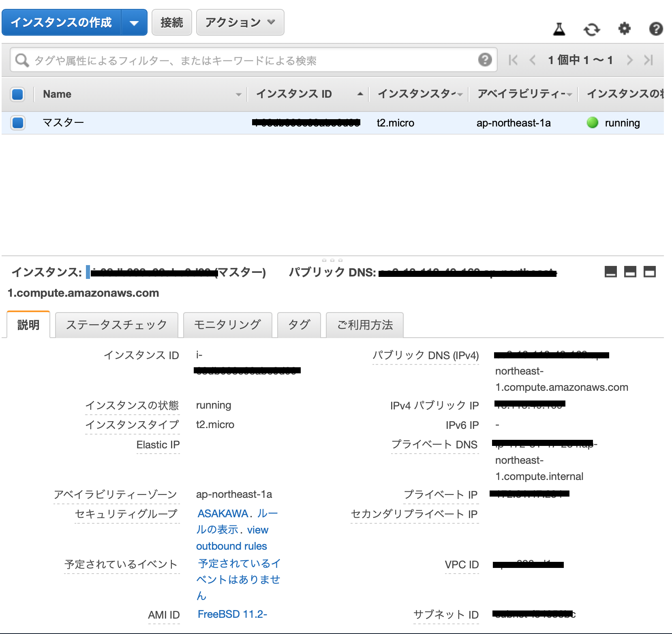Click the セカンダリプライベート IP label
Viewport: 672px width, 634px height.
click(414, 514)
